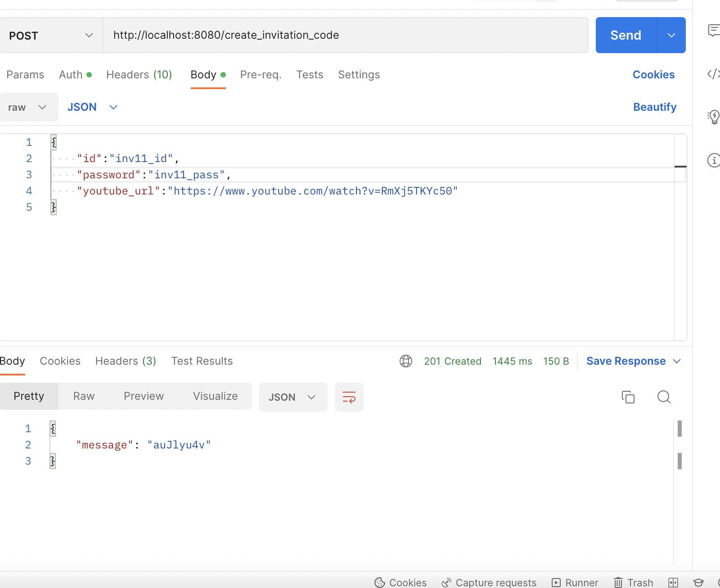Search within the response

click(x=664, y=397)
